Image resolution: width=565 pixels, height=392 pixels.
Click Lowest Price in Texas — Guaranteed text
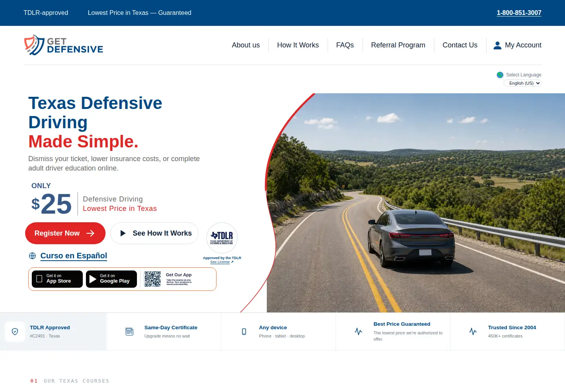pos(140,13)
